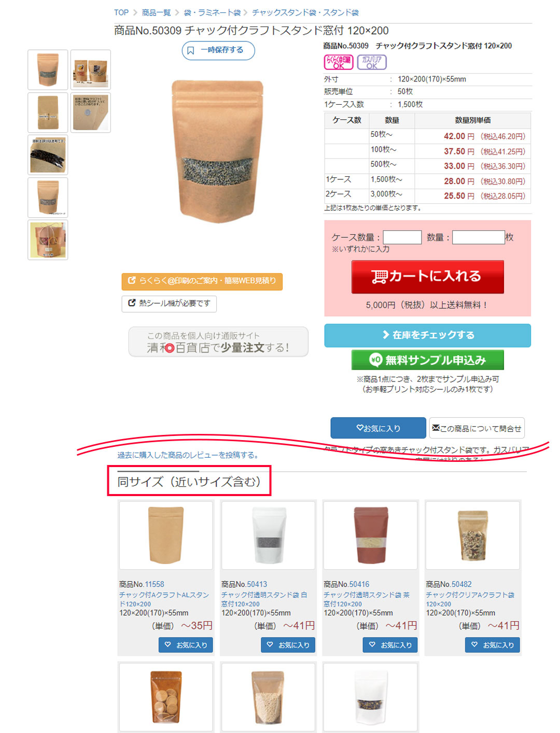Open the 袋・ラミネート袋 breadcrumb
The image size is (560, 733).
click(212, 12)
